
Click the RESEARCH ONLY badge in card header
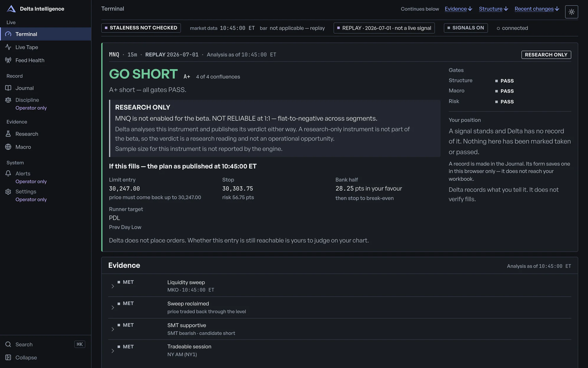point(546,55)
